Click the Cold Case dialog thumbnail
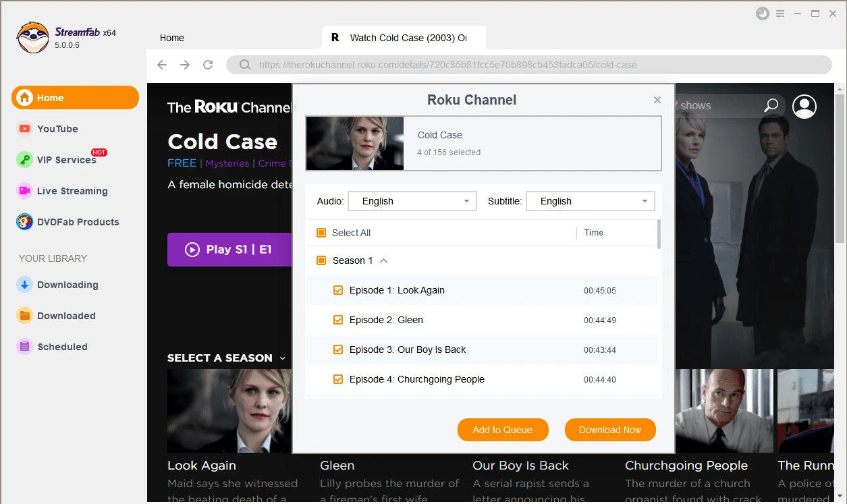 click(355, 143)
